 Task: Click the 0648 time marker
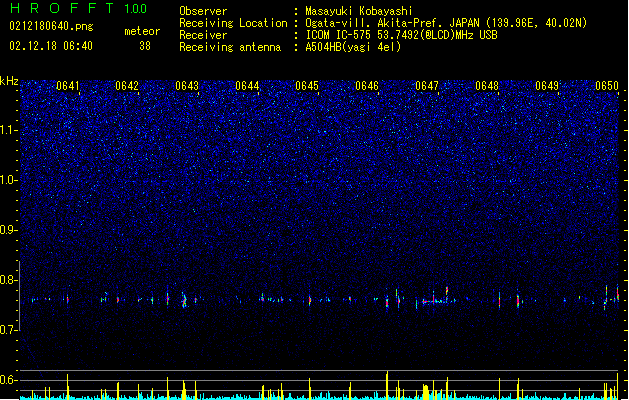[x=487, y=86]
